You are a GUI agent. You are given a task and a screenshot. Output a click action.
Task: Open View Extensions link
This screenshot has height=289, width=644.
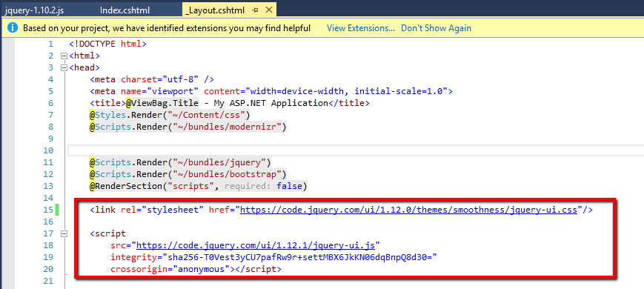coord(361,28)
